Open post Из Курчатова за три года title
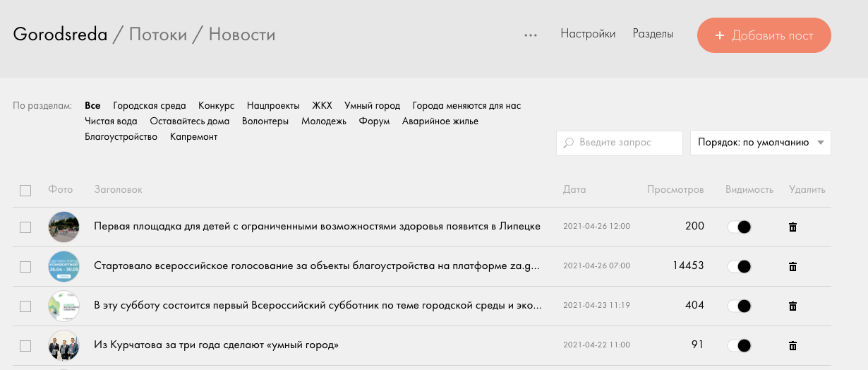 click(x=217, y=345)
